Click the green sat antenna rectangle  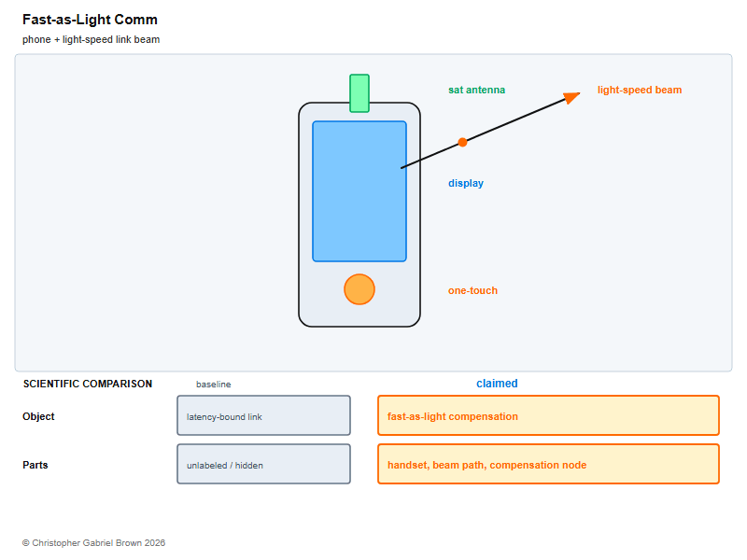359,93
